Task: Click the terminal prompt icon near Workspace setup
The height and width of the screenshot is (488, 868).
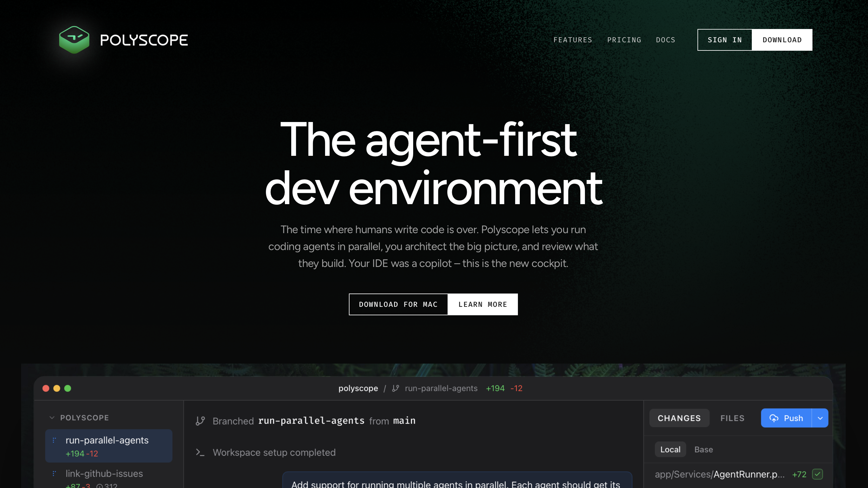Action: click(x=200, y=452)
